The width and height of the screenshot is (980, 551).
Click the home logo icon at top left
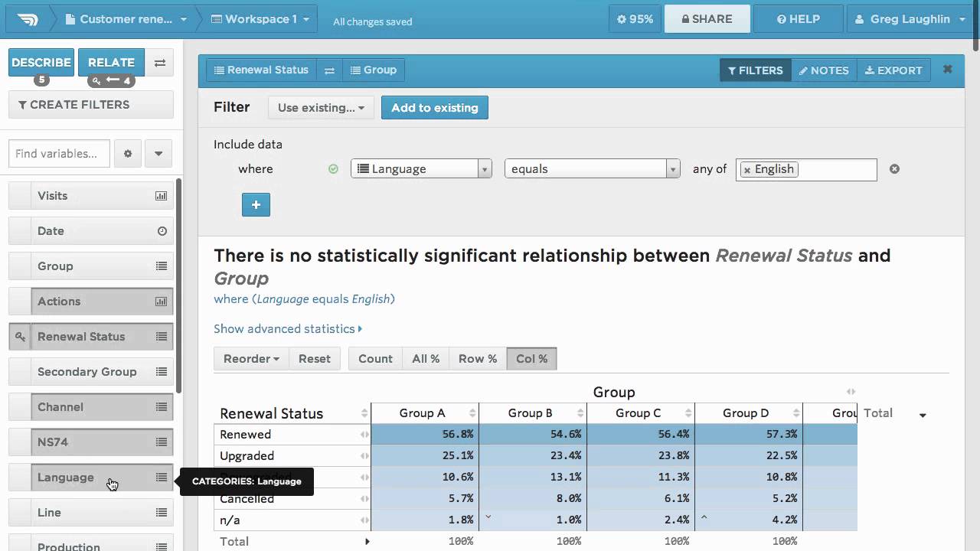[28, 19]
